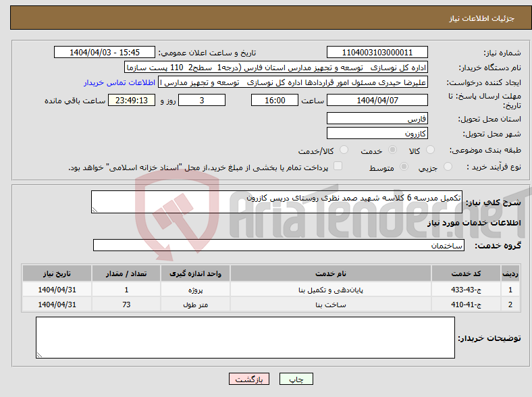Click the شرح کلی نیاز text area

(x=277, y=202)
